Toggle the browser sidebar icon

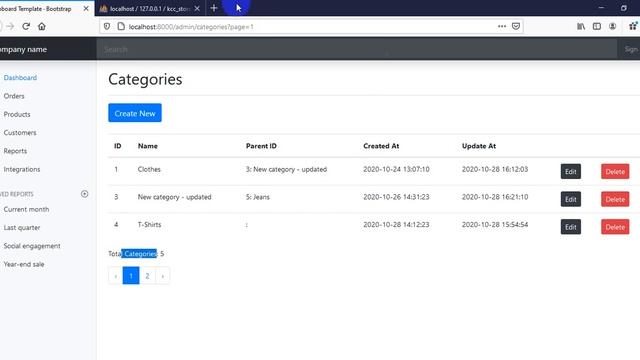click(x=597, y=27)
